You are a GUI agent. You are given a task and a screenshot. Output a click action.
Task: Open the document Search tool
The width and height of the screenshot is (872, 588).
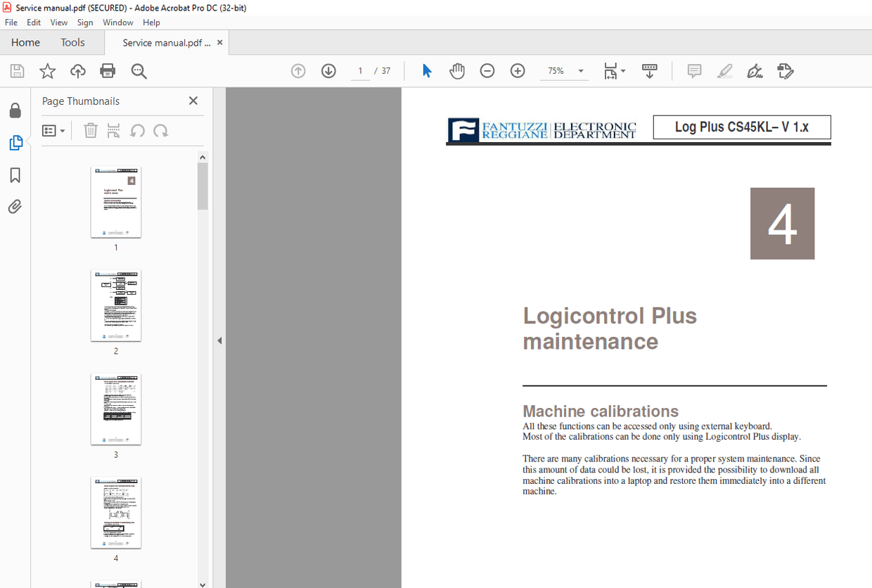pyautogui.click(x=139, y=70)
